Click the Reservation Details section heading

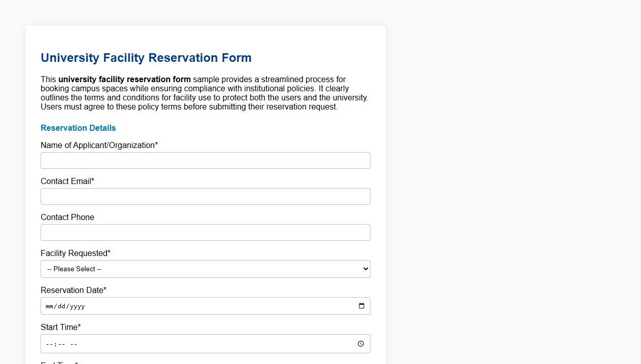coord(78,128)
